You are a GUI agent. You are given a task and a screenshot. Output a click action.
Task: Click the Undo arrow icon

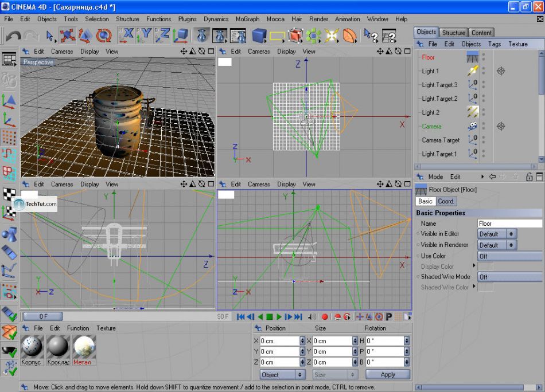point(13,36)
